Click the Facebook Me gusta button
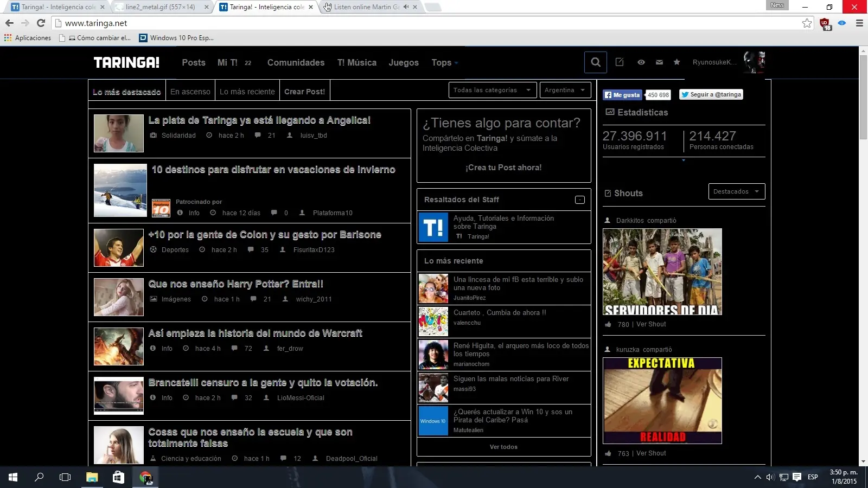This screenshot has width=868, height=488. coord(622,95)
